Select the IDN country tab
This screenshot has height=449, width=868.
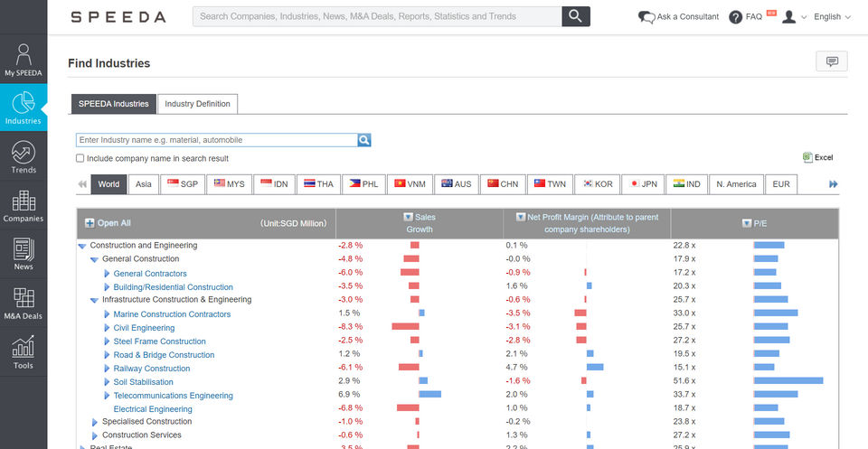275,184
